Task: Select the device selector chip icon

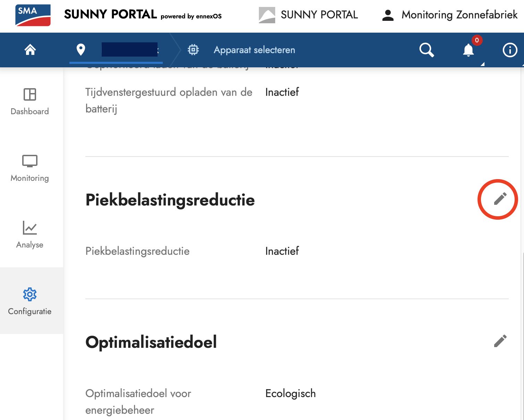Action: point(193,50)
